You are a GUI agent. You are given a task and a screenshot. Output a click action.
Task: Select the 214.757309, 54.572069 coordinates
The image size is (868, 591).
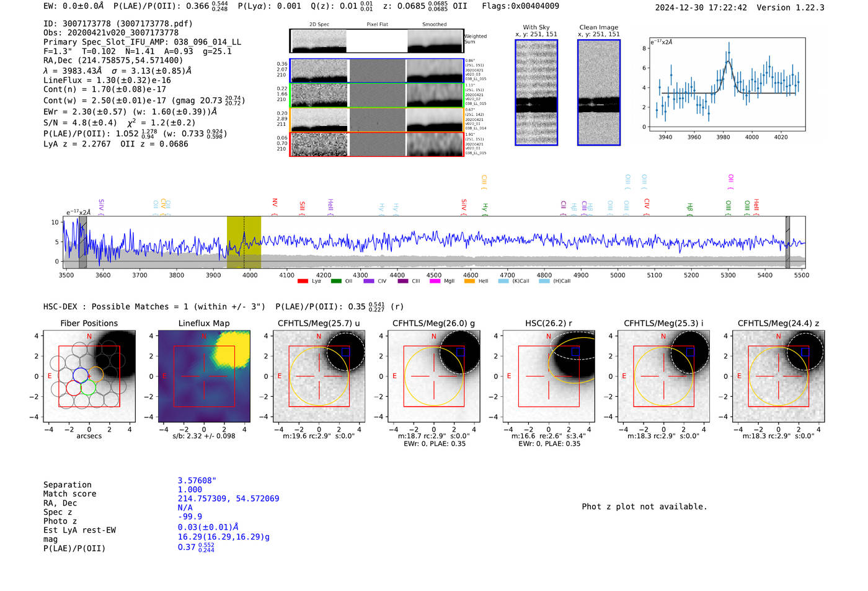coord(228,499)
